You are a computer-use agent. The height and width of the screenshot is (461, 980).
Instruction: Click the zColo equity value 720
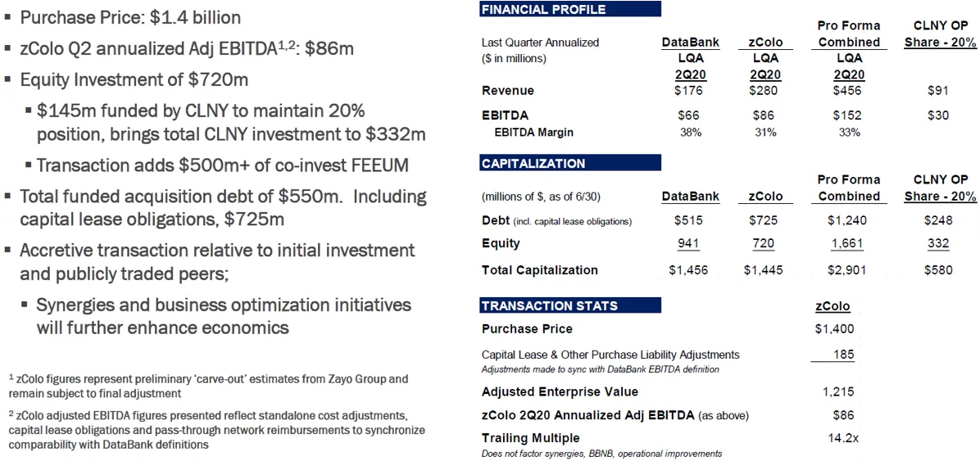pyautogui.click(x=763, y=243)
